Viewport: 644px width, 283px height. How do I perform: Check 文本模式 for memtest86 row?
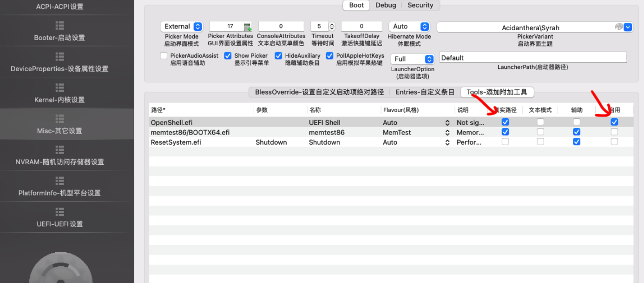540,132
